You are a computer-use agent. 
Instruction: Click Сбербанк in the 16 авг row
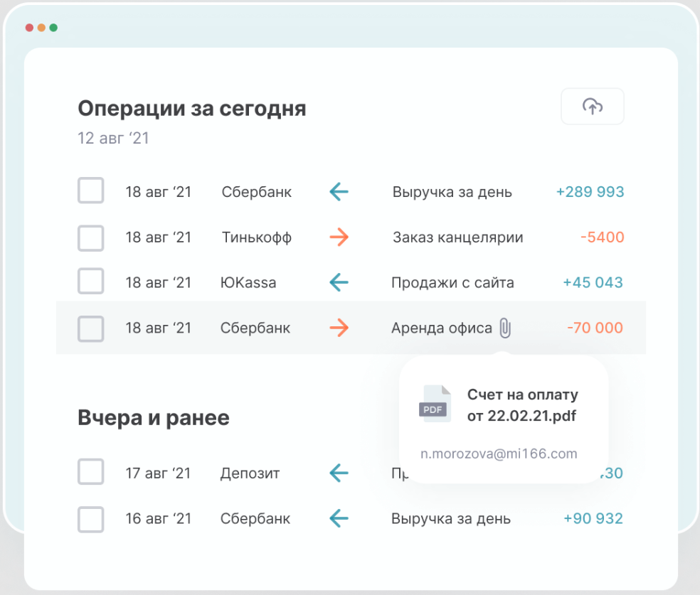click(255, 518)
